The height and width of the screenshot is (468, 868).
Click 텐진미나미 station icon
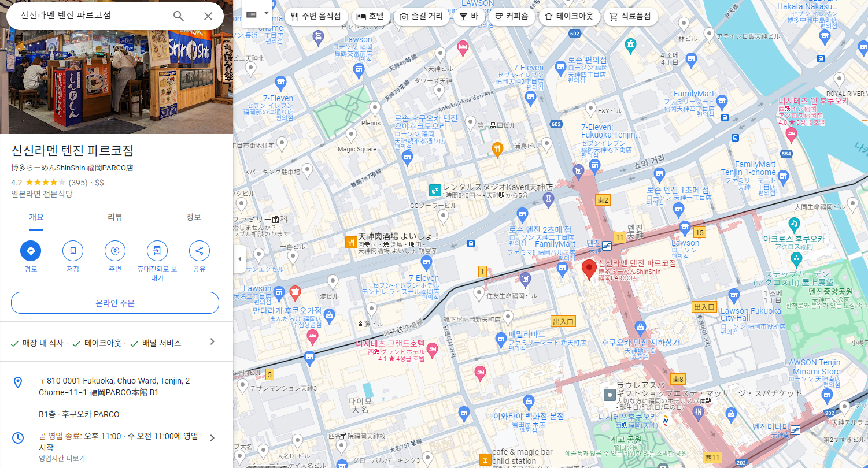tap(796, 429)
